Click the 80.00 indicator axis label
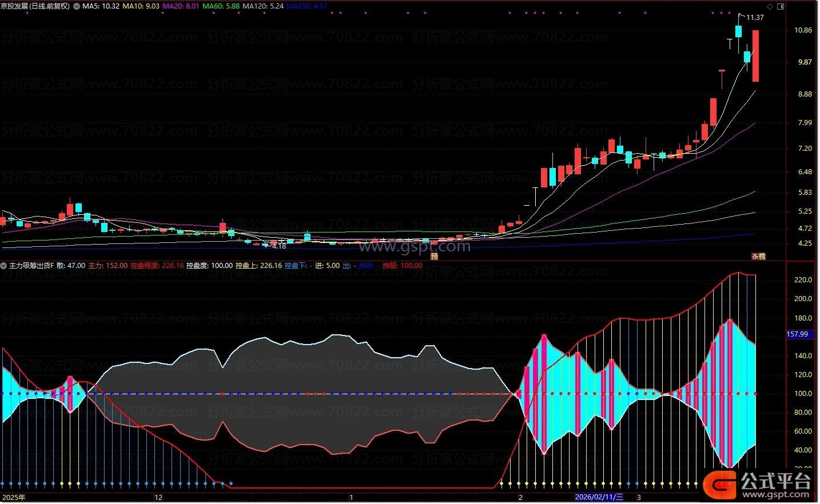 tap(803, 413)
